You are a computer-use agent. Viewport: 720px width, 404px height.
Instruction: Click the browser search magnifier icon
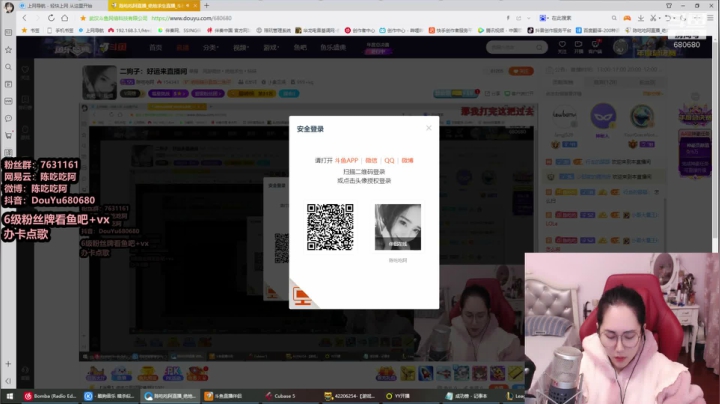(614, 18)
